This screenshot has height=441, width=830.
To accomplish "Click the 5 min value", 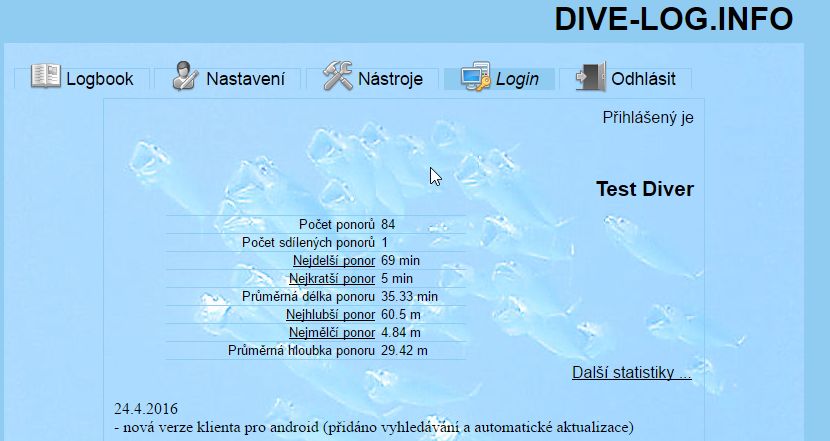I will (397, 278).
